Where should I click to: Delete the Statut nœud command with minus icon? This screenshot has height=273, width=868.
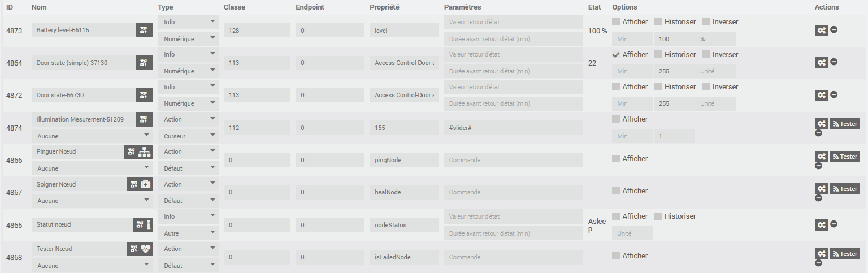tap(834, 224)
